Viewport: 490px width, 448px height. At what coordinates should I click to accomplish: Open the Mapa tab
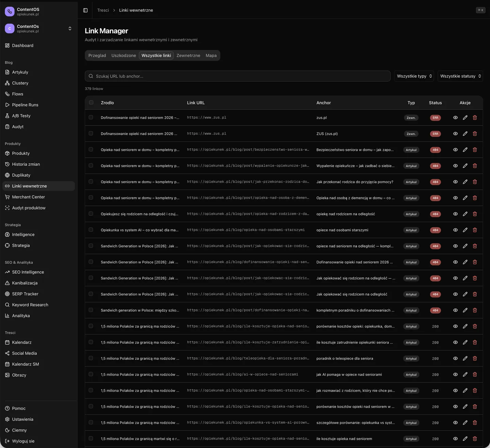click(x=211, y=55)
